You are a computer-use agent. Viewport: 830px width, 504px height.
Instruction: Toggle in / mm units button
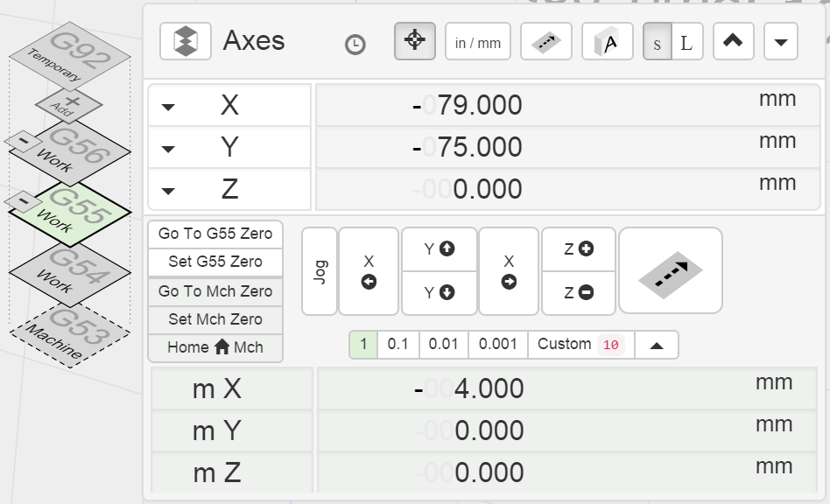[x=478, y=42]
